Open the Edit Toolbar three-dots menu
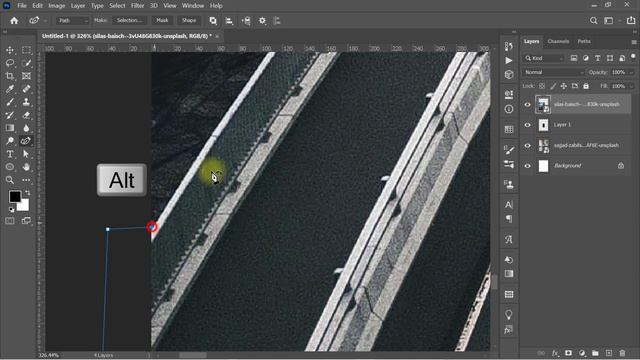The width and height of the screenshot is (640, 360). tap(26, 180)
